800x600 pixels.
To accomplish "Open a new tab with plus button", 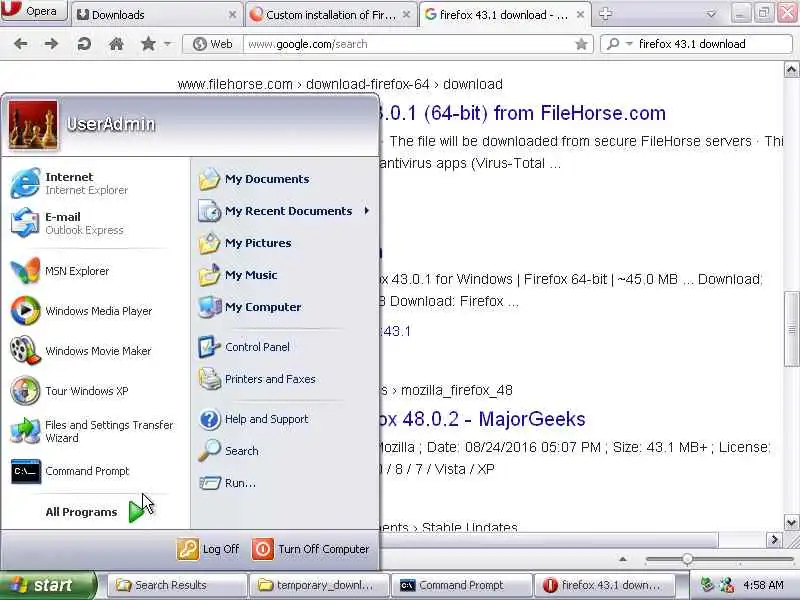I will point(606,14).
